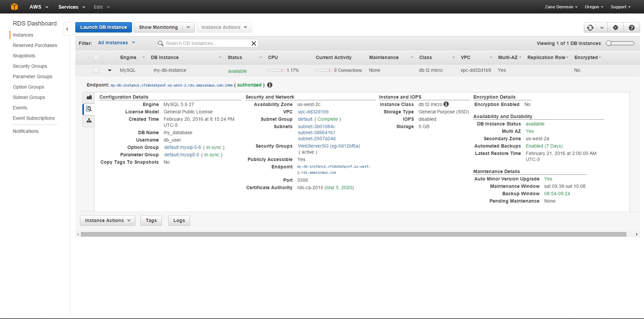Open the vpc-dd32d1b9 link in details
Image resolution: width=644 pixels, height=319 pixels.
(313, 112)
